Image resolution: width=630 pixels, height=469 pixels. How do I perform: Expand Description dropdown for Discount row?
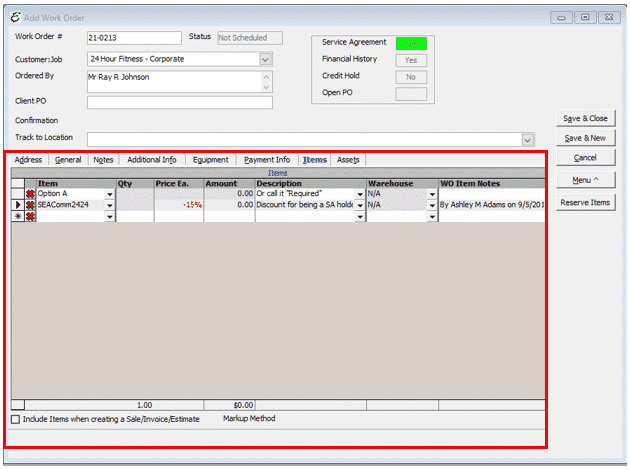[360, 205]
